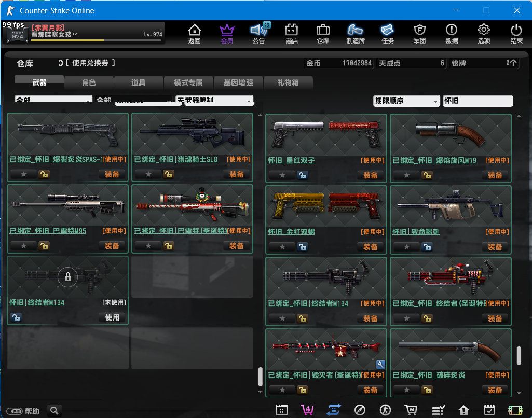
Task: Toggle the 帮助 help switch
Action: [15, 411]
